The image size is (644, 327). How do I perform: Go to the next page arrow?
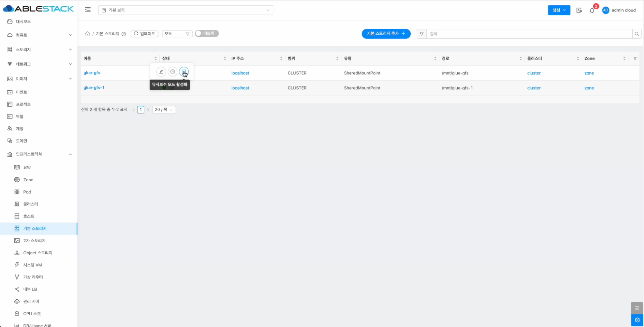[148, 110]
